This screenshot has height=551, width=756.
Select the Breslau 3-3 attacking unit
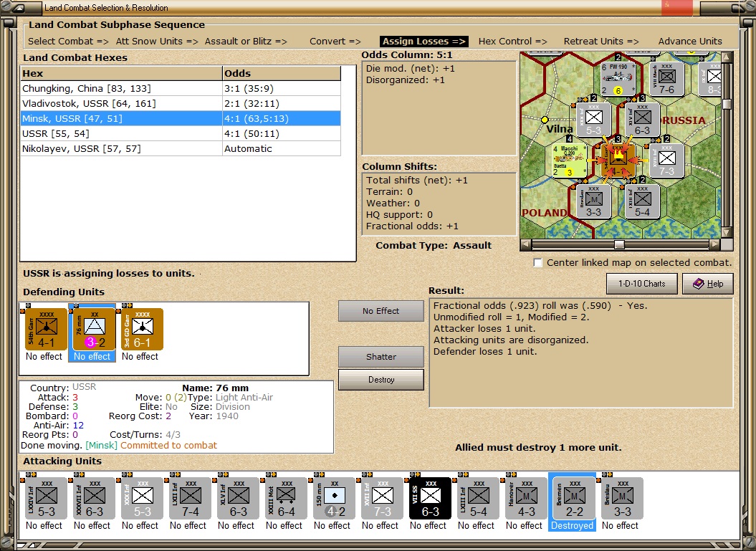click(622, 498)
